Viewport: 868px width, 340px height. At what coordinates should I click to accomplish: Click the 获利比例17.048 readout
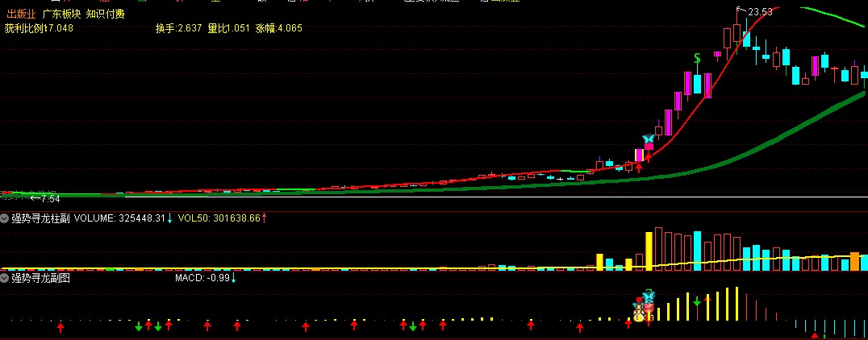click(38, 27)
